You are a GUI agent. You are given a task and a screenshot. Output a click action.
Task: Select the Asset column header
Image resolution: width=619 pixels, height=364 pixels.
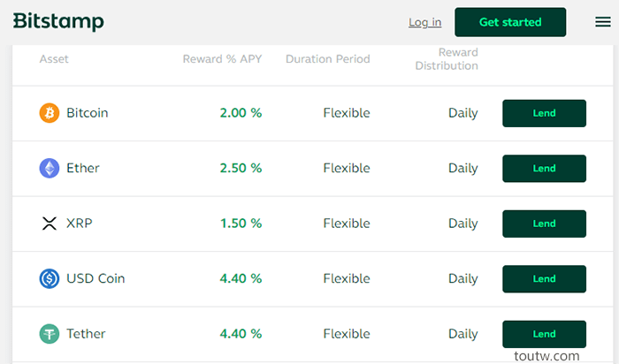pyautogui.click(x=54, y=59)
